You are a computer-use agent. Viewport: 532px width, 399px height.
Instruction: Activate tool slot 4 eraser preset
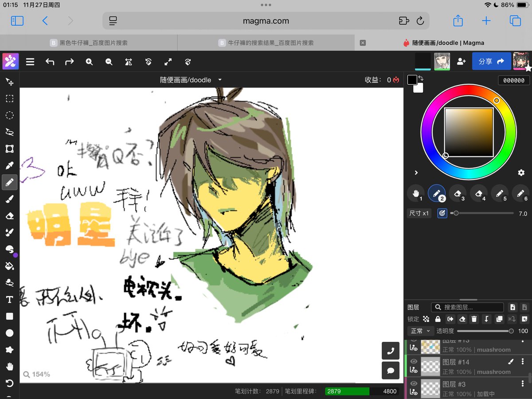479,193
